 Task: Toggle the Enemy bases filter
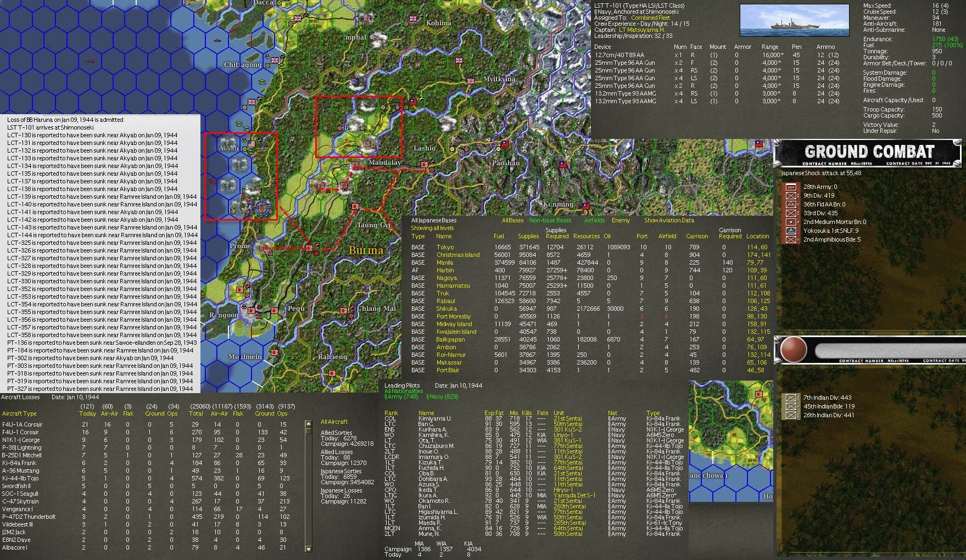(621, 220)
